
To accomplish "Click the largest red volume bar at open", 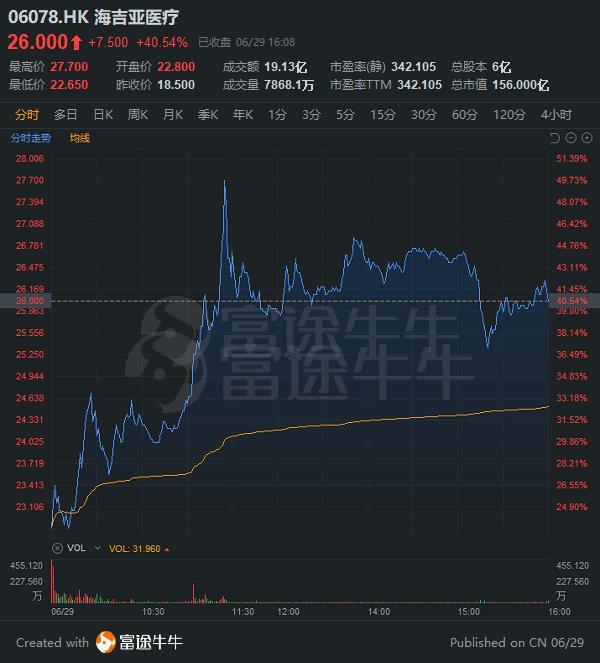I will click(x=52, y=581).
